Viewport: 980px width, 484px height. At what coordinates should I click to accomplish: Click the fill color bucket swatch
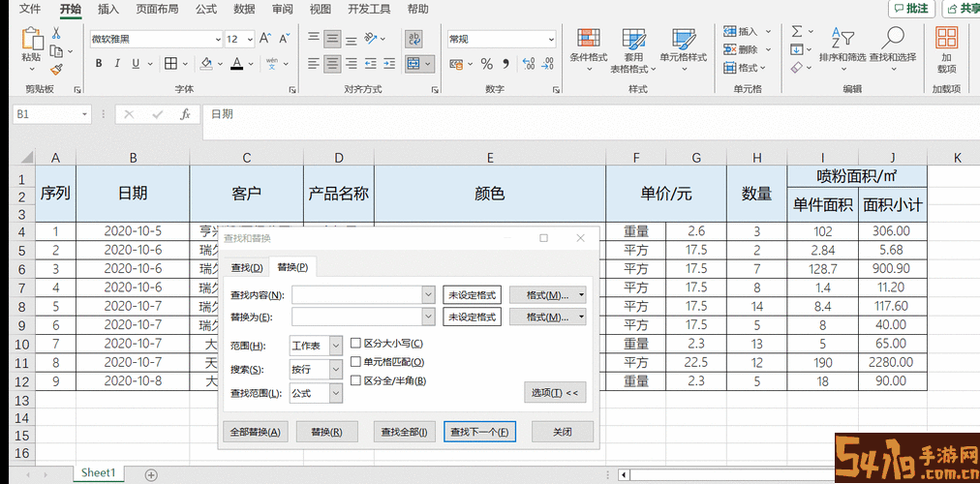point(206,63)
